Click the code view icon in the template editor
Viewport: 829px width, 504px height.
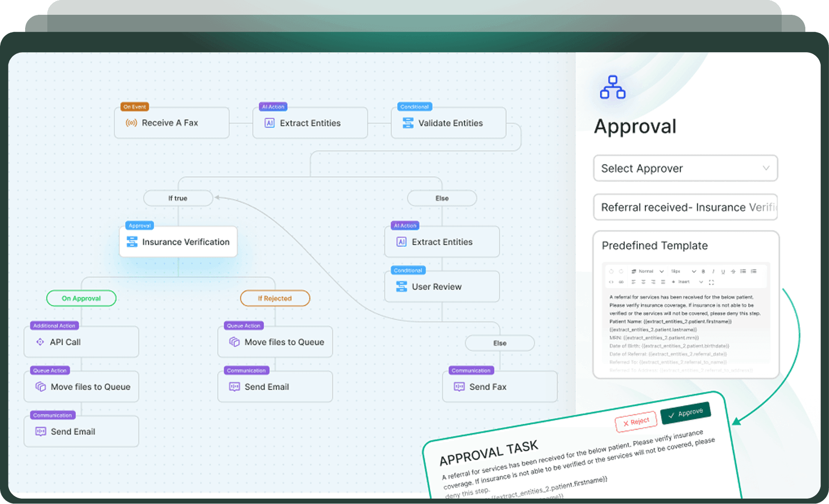[x=611, y=282]
